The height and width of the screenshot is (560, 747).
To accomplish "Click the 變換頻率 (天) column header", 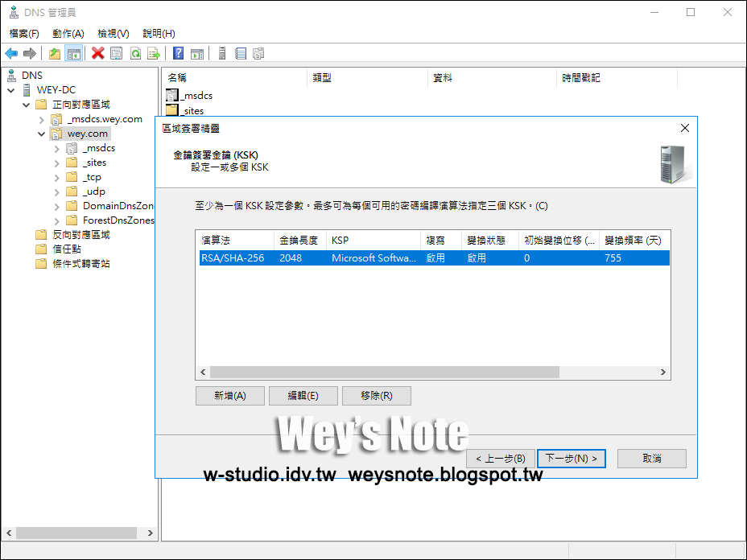I will tap(634, 241).
